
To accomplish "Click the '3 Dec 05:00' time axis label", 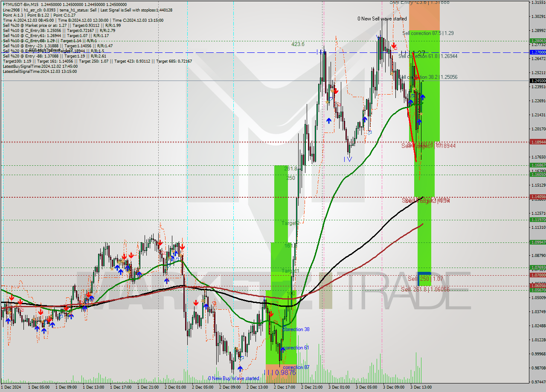I will point(366,387).
